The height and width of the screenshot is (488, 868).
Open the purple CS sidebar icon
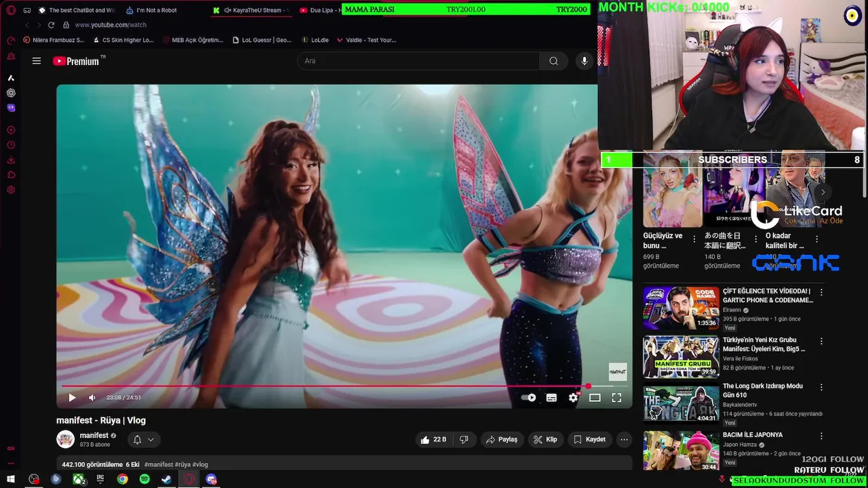point(11,108)
